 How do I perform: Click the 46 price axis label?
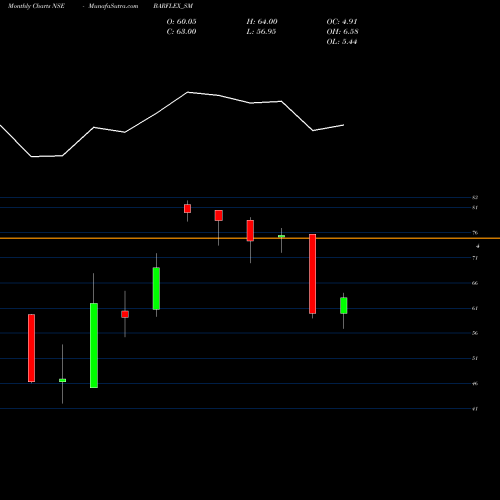click(x=475, y=383)
